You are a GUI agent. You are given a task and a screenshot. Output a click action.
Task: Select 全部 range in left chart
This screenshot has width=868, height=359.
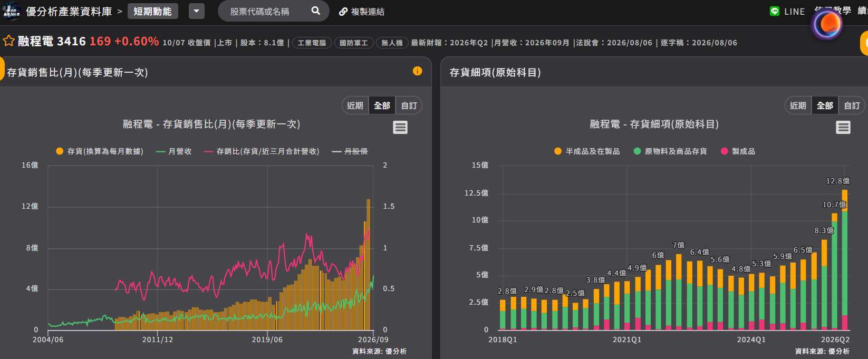coord(382,105)
